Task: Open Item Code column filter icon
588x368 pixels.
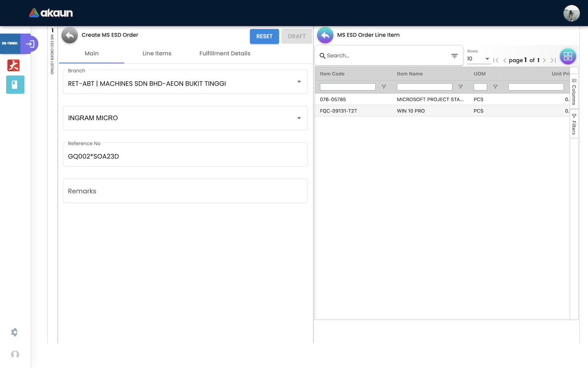Action: pyautogui.click(x=383, y=87)
